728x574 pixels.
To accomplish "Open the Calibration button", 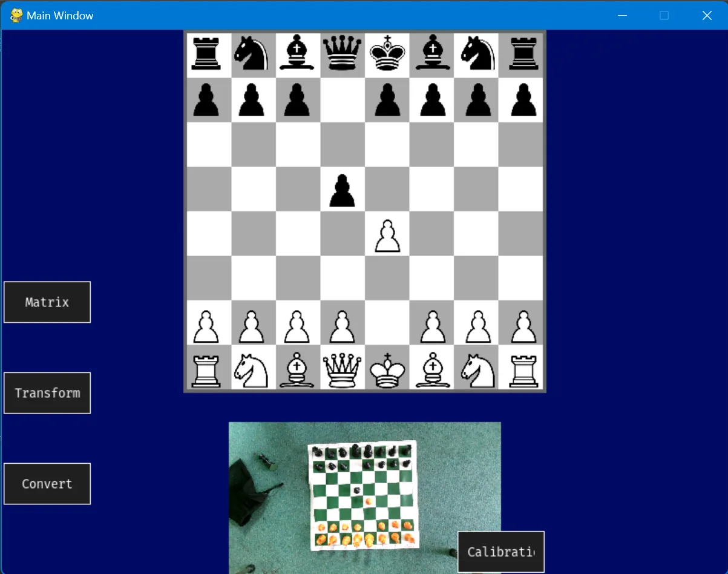I will coord(501,552).
